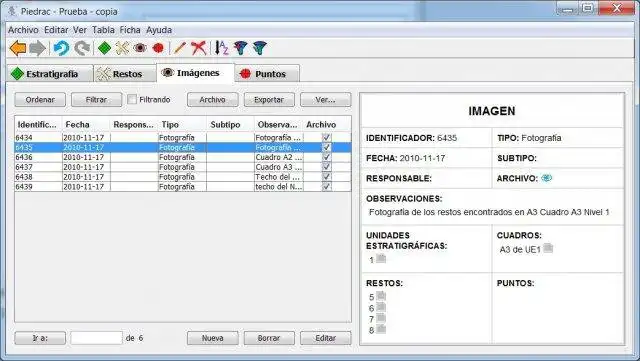
Task: Toggle Archivo checkbox in row 6434
Action: point(327,138)
